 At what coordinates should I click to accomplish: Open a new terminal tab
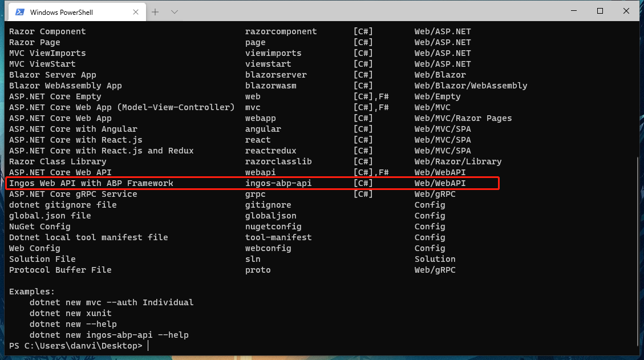pyautogui.click(x=155, y=12)
